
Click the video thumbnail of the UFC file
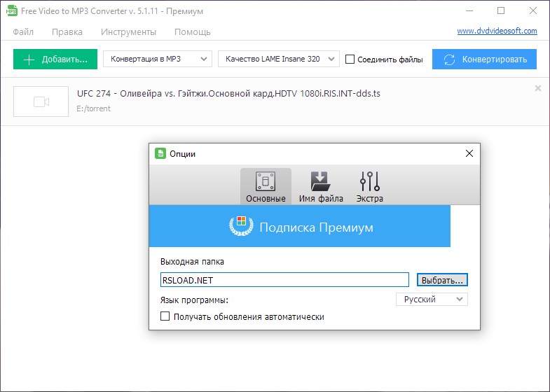[x=41, y=102]
